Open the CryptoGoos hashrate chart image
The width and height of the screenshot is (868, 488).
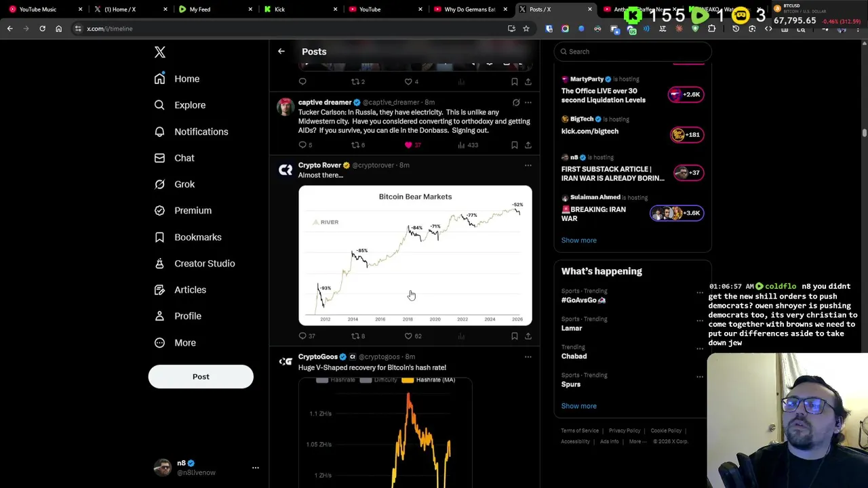tap(385, 432)
